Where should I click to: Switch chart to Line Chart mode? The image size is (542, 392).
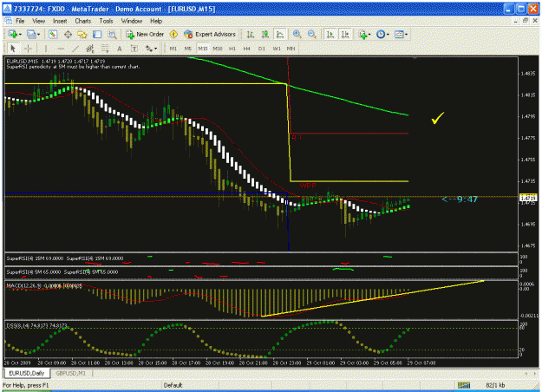point(279,34)
